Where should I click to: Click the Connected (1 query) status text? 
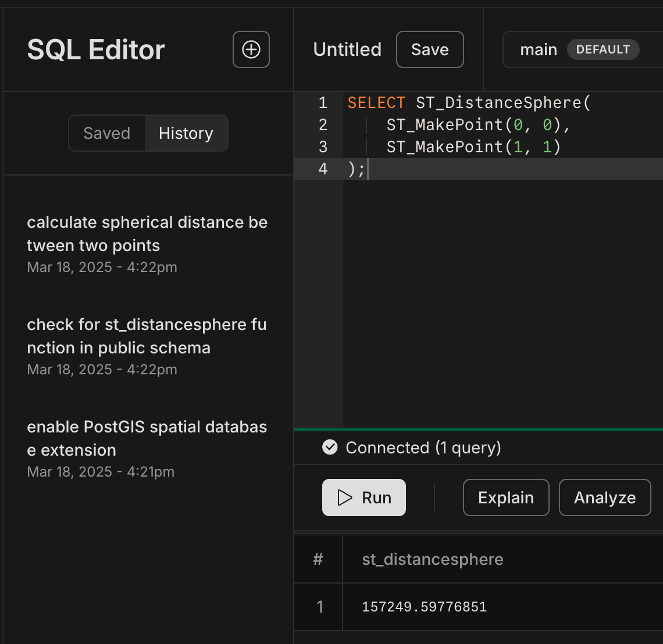click(423, 448)
